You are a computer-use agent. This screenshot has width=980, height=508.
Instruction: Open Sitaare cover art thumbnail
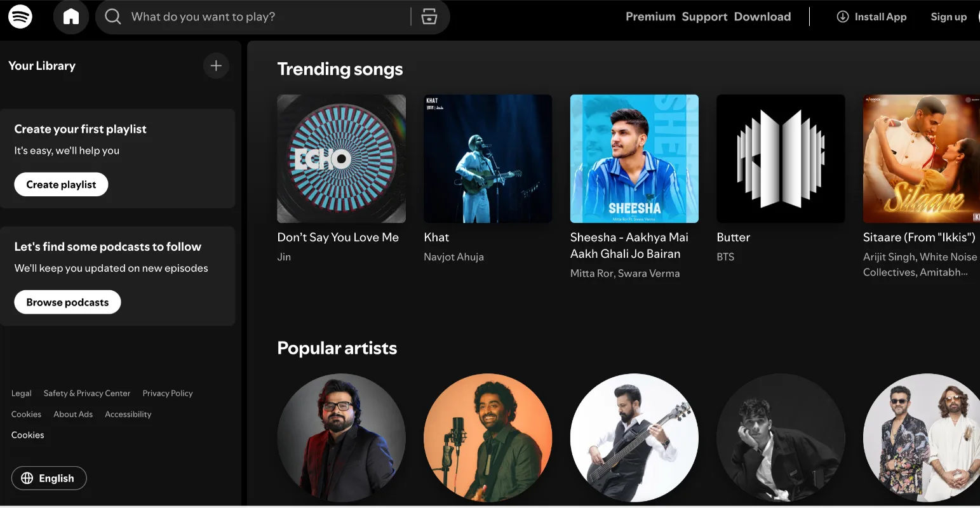[x=922, y=159]
